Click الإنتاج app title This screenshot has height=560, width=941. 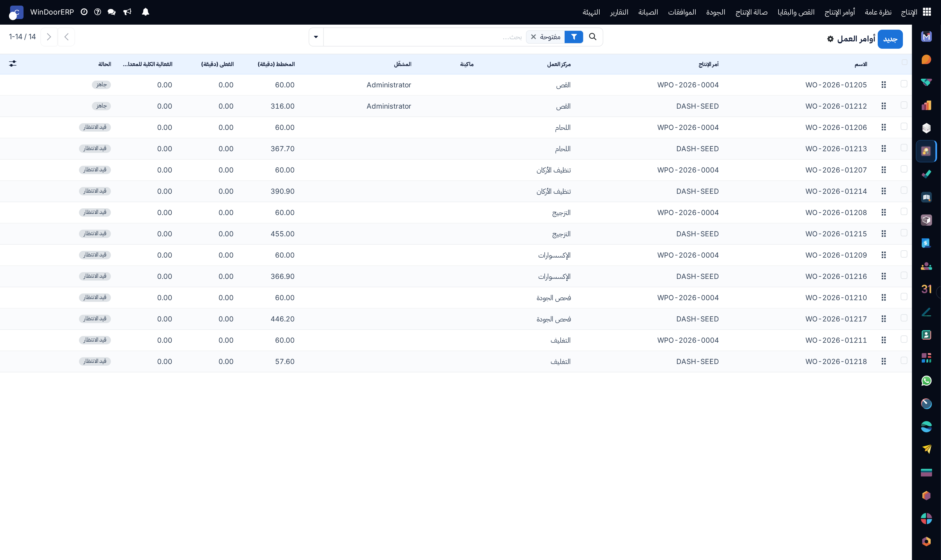coord(909,12)
